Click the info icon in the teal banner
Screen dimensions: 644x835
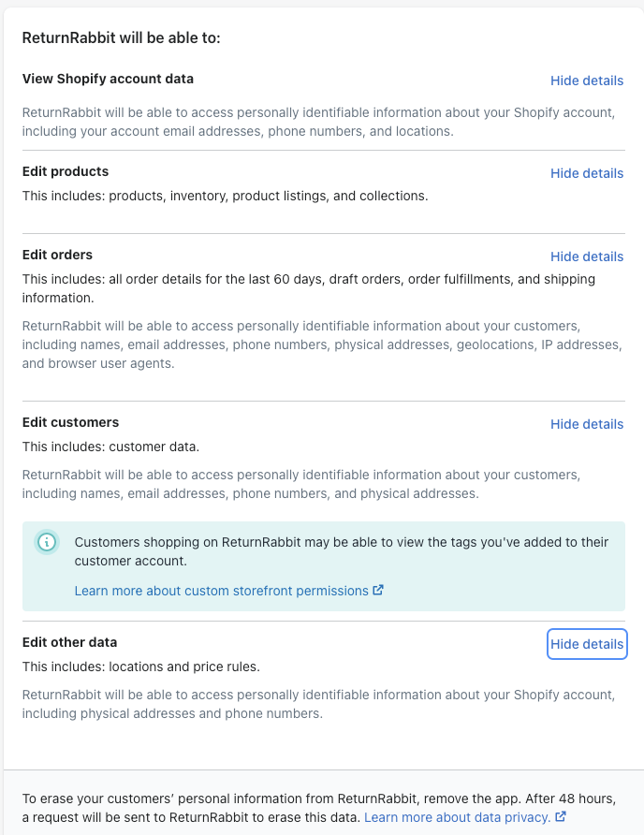[x=47, y=542]
